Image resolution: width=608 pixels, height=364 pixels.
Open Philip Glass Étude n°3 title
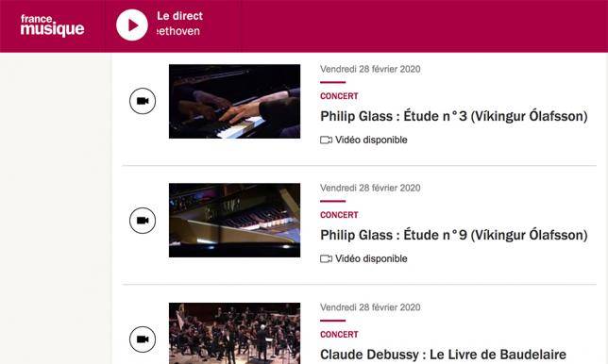454,116
